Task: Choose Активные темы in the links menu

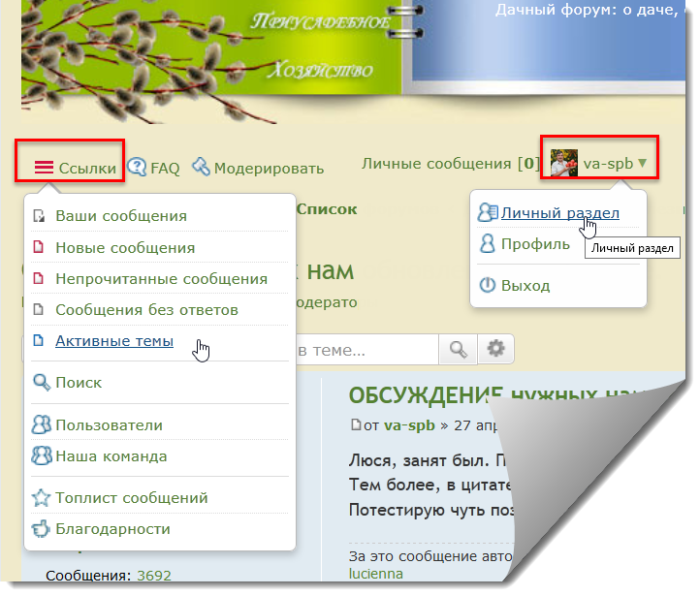Action: click(x=114, y=341)
